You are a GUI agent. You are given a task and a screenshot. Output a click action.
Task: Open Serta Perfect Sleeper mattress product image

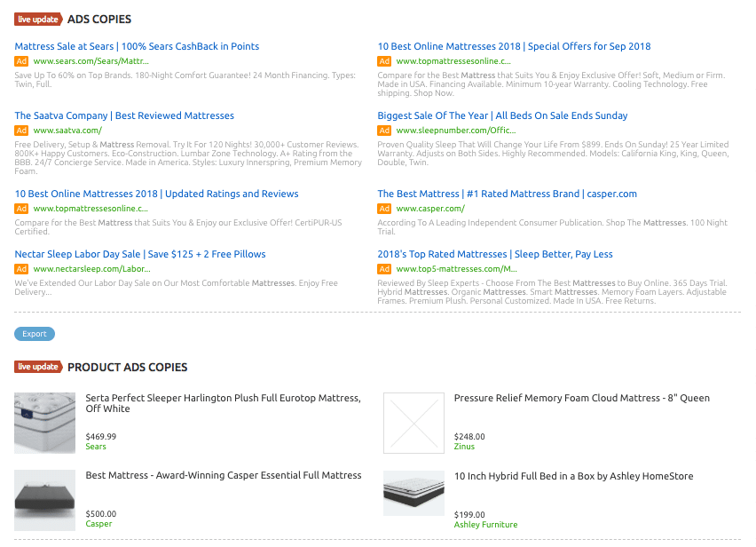click(45, 423)
